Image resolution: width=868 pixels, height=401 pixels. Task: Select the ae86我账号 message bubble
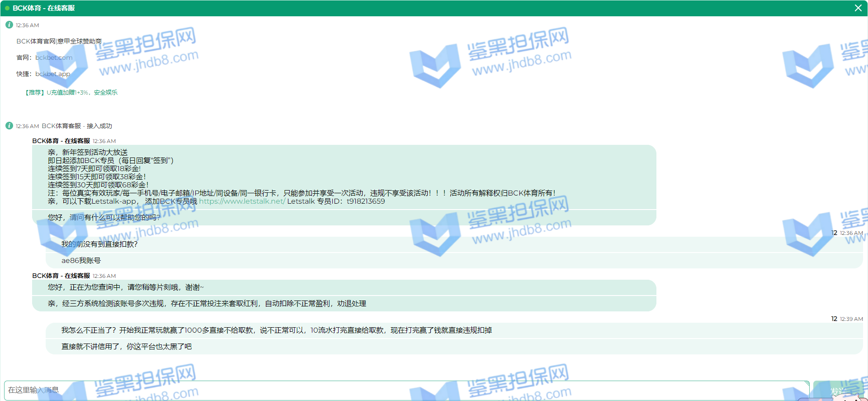(x=81, y=261)
